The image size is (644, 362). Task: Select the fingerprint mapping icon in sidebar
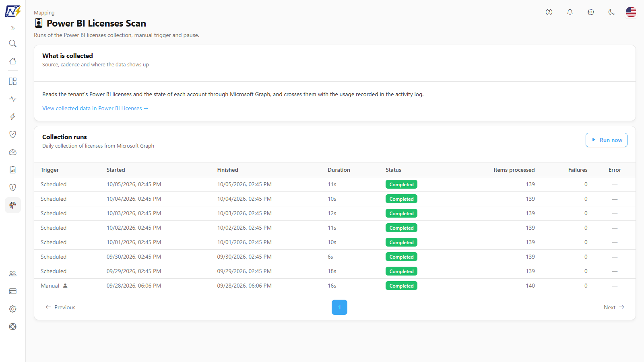(x=13, y=205)
